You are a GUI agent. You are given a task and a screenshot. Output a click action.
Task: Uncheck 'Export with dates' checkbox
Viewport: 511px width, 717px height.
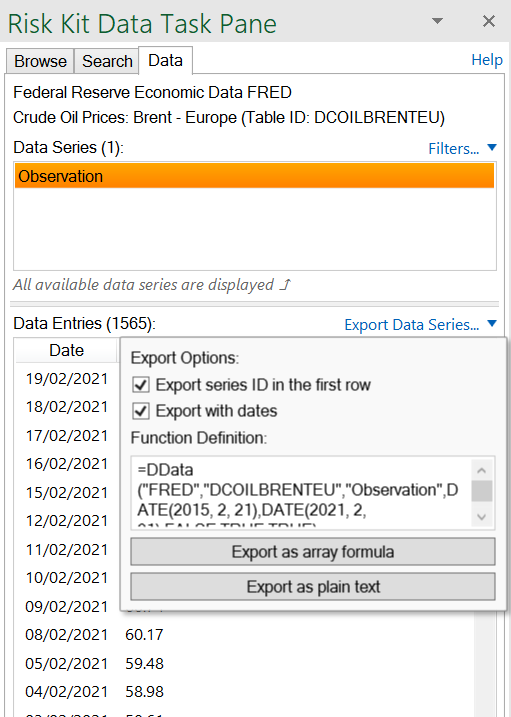[141, 412]
